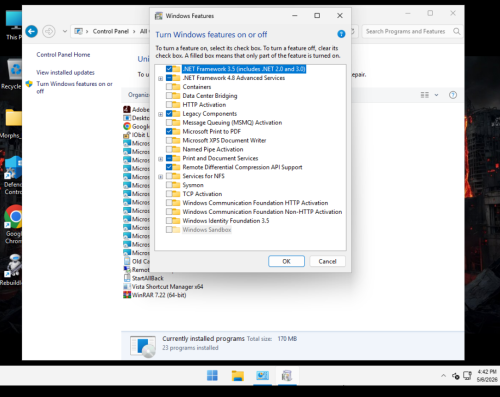Expand Print and Document Services node
The height and width of the screenshot is (397, 500).
click(161, 159)
